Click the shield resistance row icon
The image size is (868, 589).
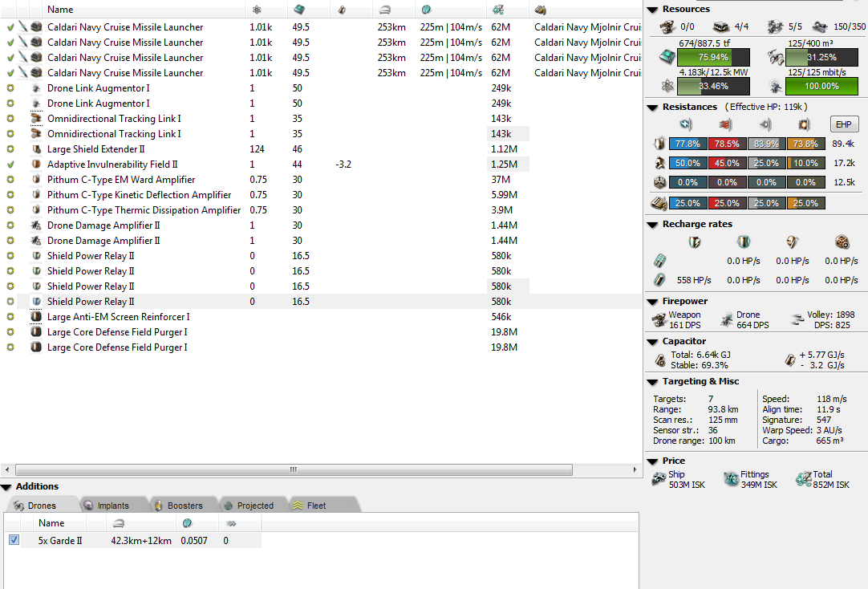pyautogui.click(x=659, y=144)
